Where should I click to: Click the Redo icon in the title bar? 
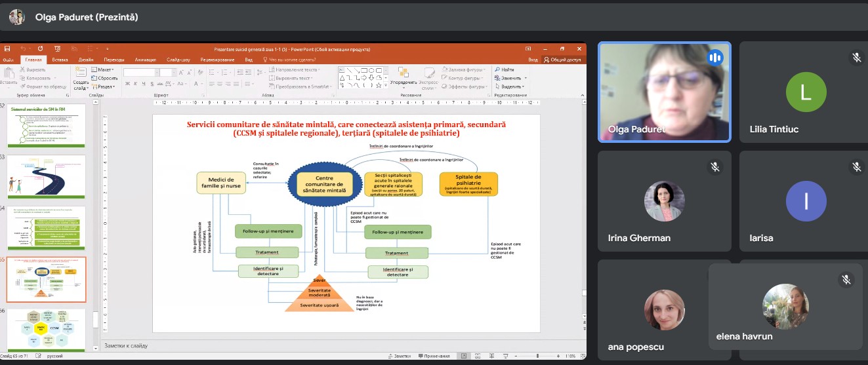coord(41,48)
